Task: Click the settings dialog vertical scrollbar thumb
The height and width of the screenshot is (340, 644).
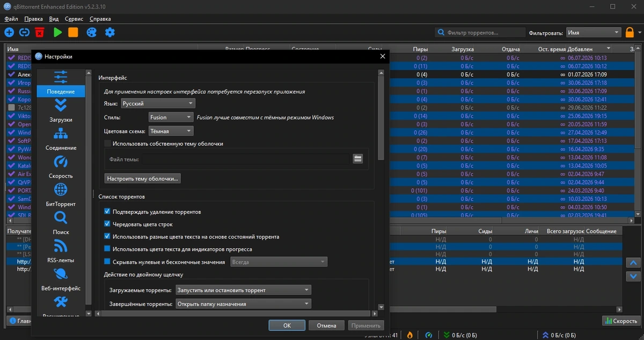Action: tap(381, 117)
